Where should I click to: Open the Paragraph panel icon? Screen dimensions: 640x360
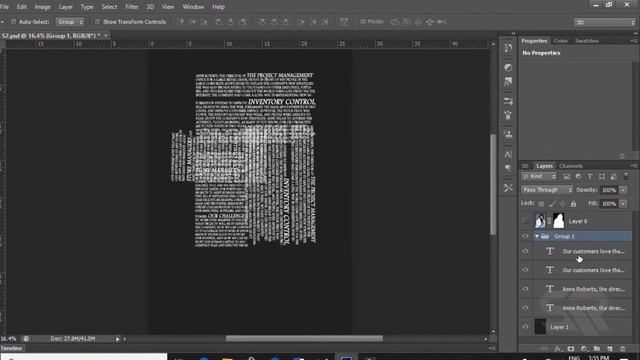click(508, 168)
